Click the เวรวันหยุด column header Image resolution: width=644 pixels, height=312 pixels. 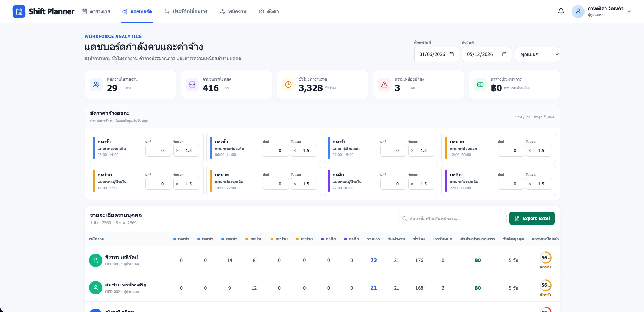(x=443, y=239)
